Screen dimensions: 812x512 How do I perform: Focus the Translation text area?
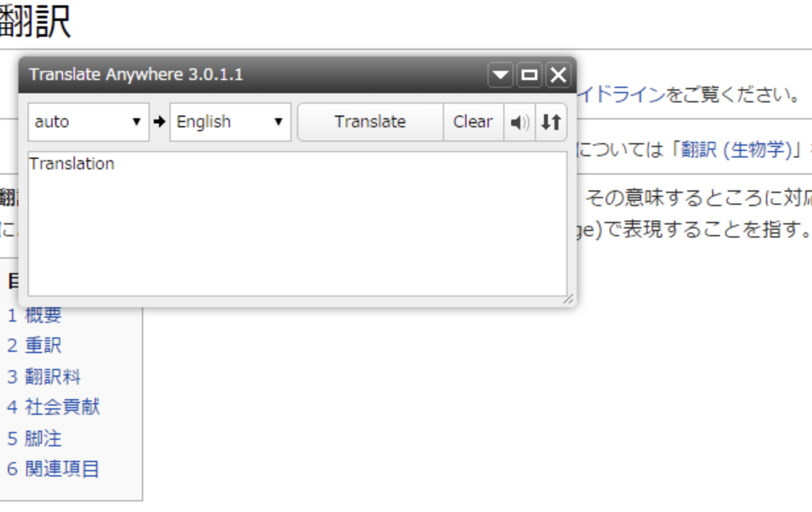[297, 224]
